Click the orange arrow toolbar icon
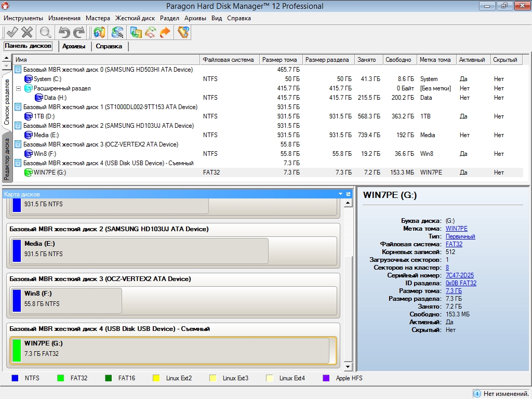Screen dimensions: 532x399 (x=165, y=32)
